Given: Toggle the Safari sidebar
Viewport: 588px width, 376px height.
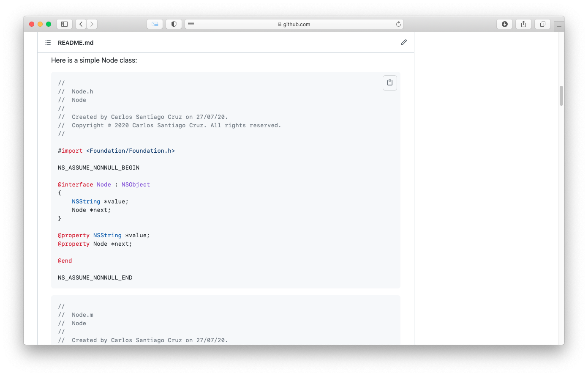Looking at the screenshot, I should point(64,24).
